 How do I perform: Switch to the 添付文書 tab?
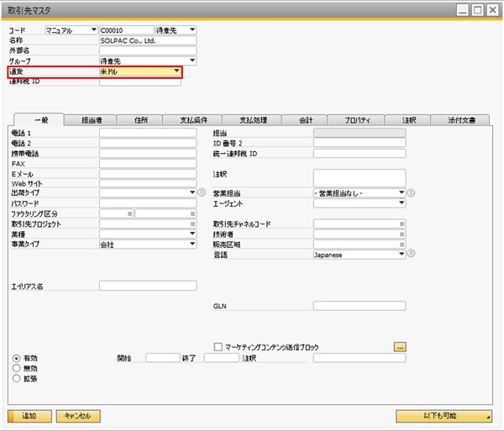(x=460, y=120)
